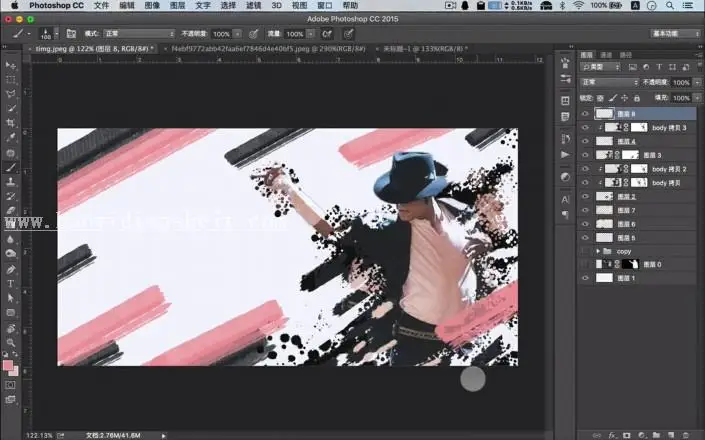Select the Rectangle shape tool

[10, 312]
